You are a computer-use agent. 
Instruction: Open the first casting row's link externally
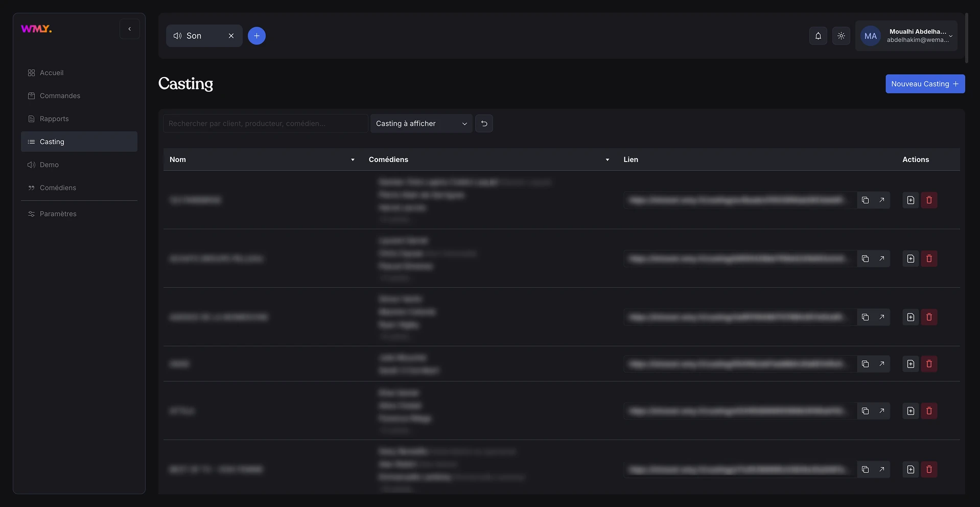(882, 200)
